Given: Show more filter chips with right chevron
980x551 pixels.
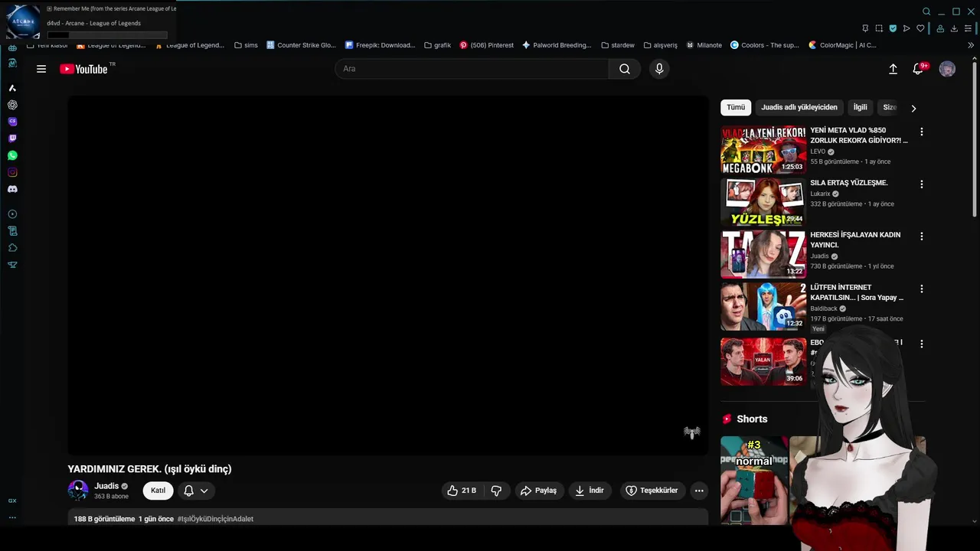Looking at the screenshot, I should pyautogui.click(x=913, y=108).
